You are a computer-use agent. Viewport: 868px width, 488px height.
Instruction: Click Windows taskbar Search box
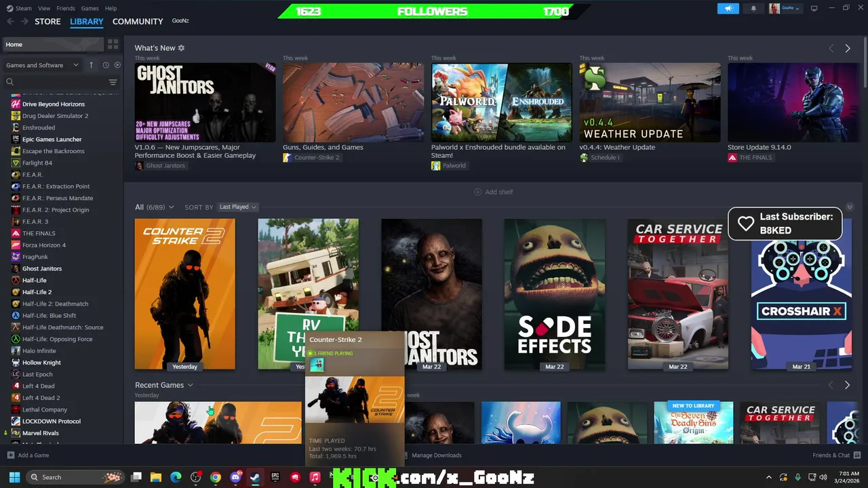pos(75,477)
